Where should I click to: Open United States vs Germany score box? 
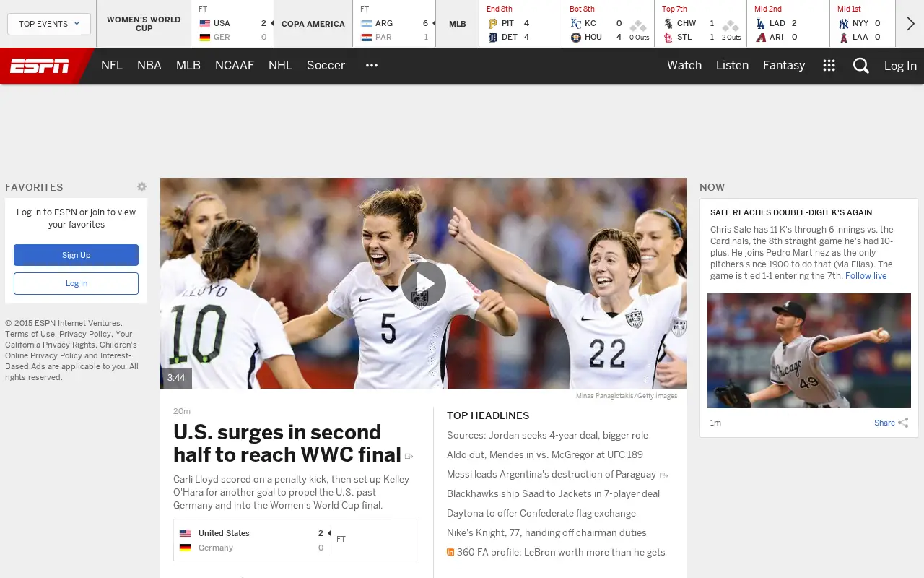tap(295, 540)
